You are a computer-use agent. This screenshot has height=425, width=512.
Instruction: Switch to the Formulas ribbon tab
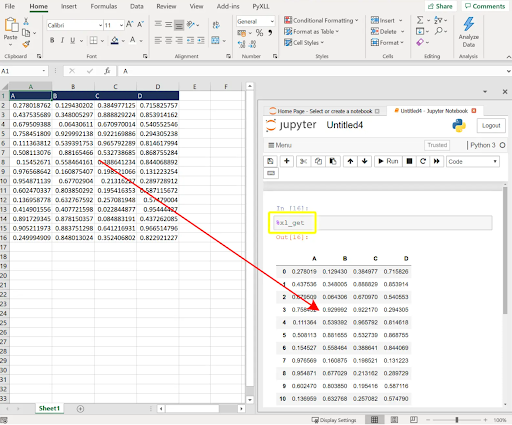pyautogui.click(x=104, y=6)
